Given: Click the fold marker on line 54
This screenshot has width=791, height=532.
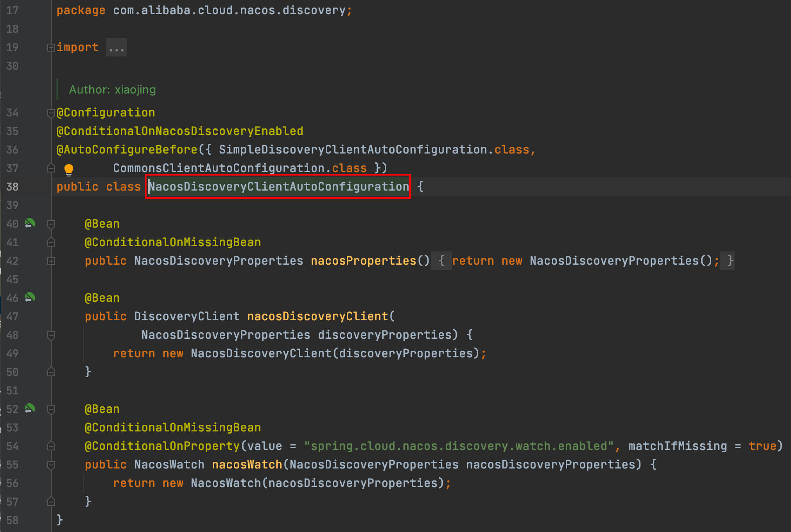Looking at the screenshot, I should coord(51,446).
